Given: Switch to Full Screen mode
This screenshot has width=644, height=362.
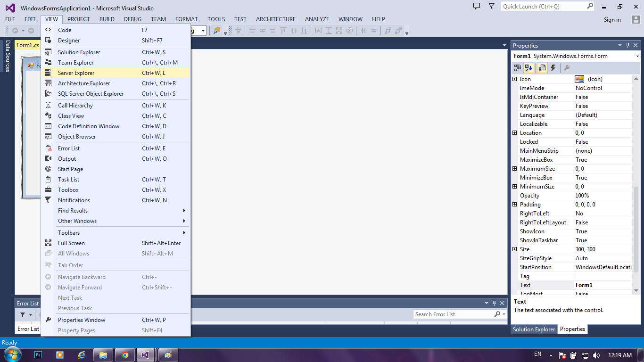Looking at the screenshot, I should 116,243.
